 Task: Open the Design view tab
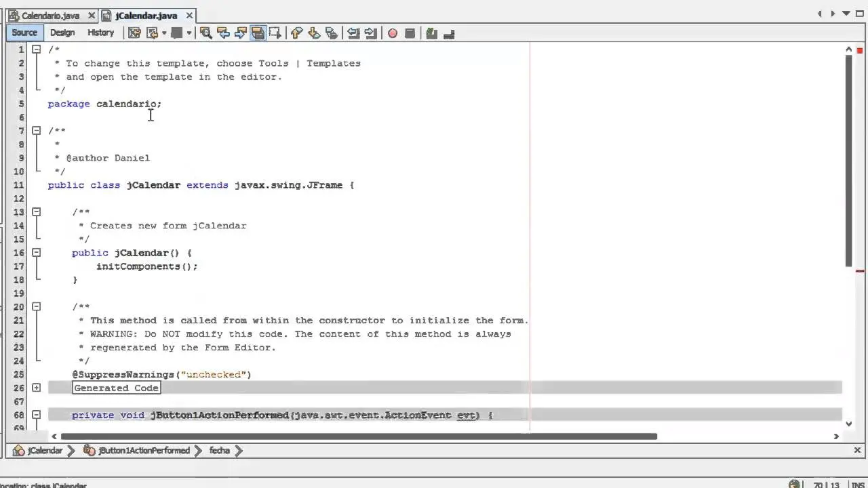coord(62,33)
